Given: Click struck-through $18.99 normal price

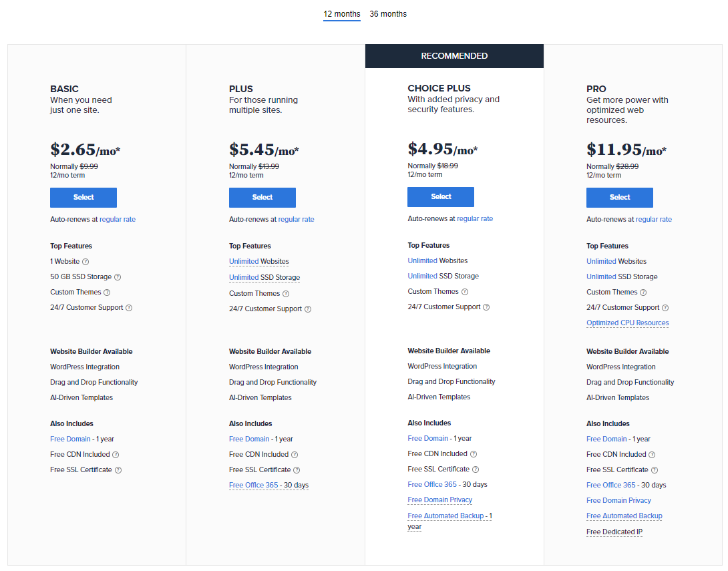Looking at the screenshot, I should 447,166.
